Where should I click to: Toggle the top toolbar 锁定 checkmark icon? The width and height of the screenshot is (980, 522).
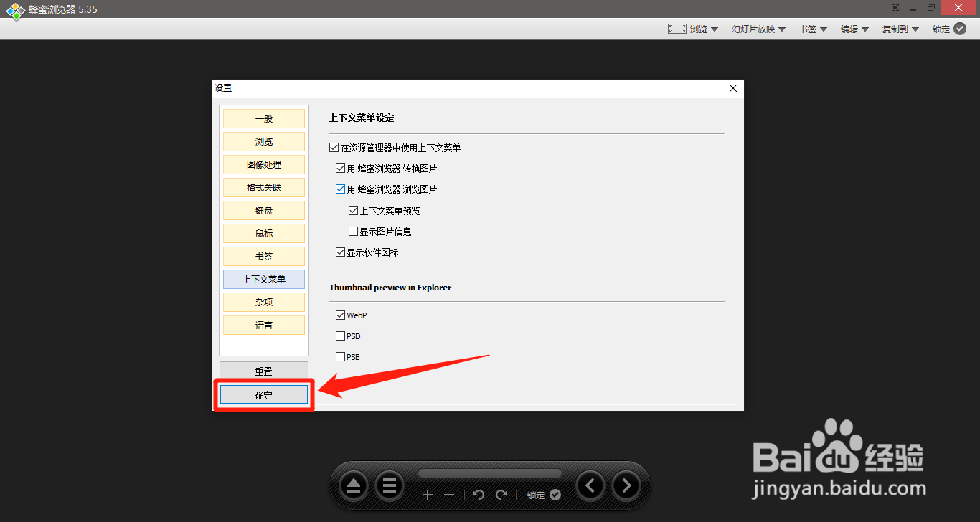click(x=960, y=29)
